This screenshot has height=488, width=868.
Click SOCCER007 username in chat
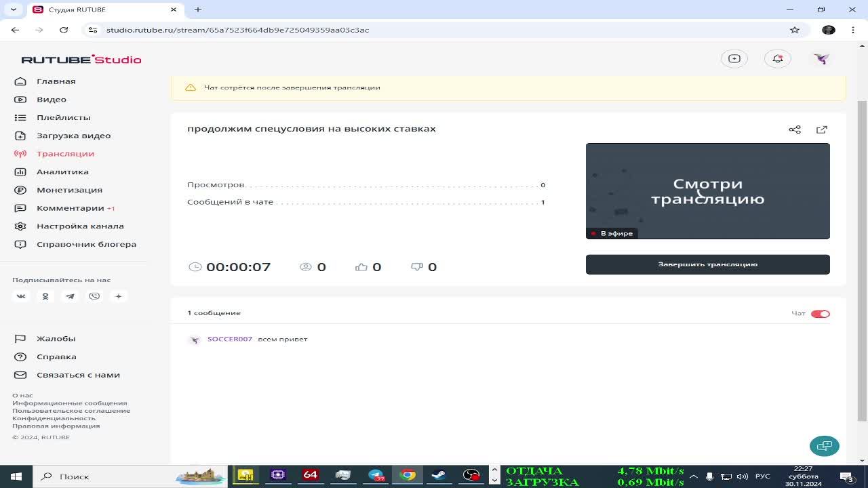[230, 339]
